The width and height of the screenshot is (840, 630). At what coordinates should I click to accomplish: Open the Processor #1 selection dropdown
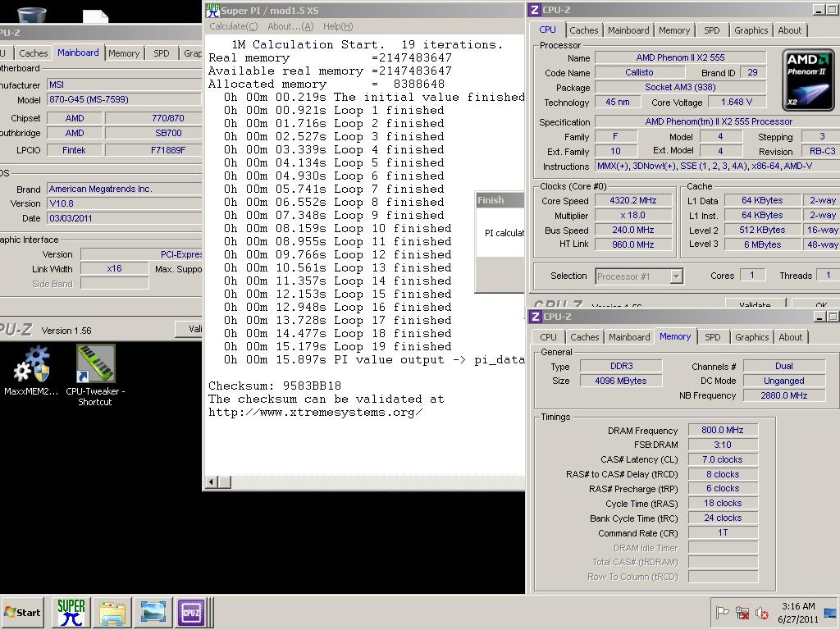[639, 276]
